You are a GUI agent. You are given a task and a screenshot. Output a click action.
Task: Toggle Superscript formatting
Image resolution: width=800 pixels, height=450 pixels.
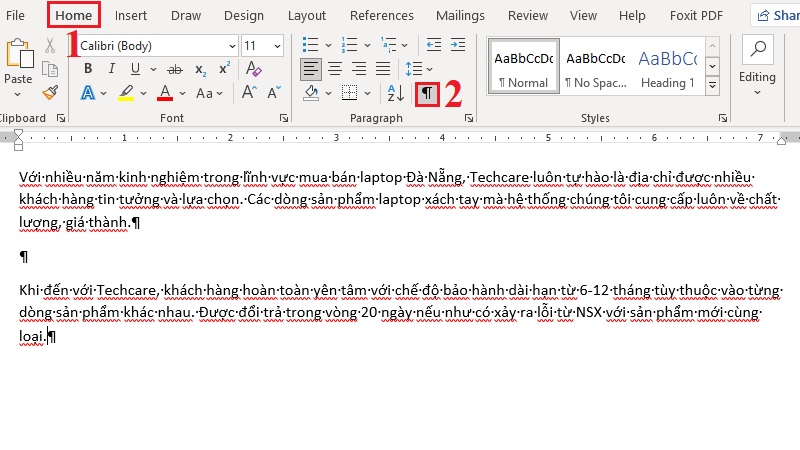(x=224, y=68)
